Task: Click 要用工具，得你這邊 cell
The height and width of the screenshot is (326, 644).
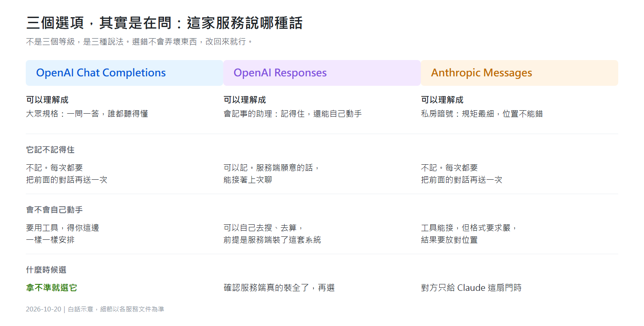Action: (63, 234)
